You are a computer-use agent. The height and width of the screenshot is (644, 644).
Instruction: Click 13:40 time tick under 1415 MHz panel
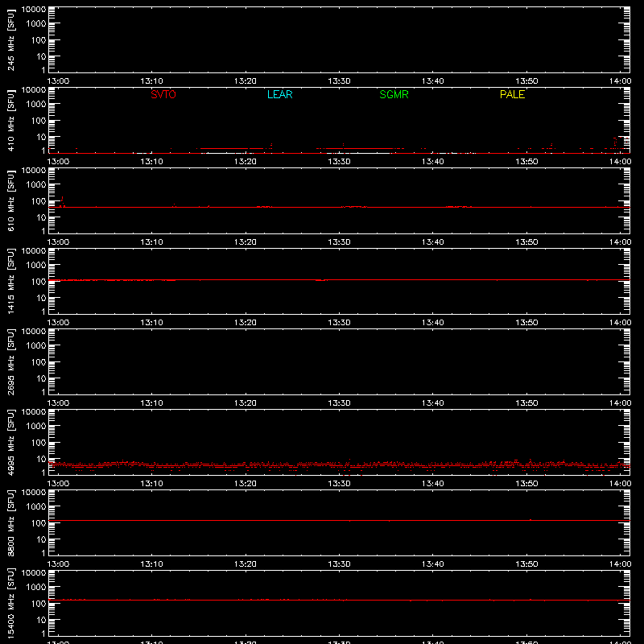point(433,323)
